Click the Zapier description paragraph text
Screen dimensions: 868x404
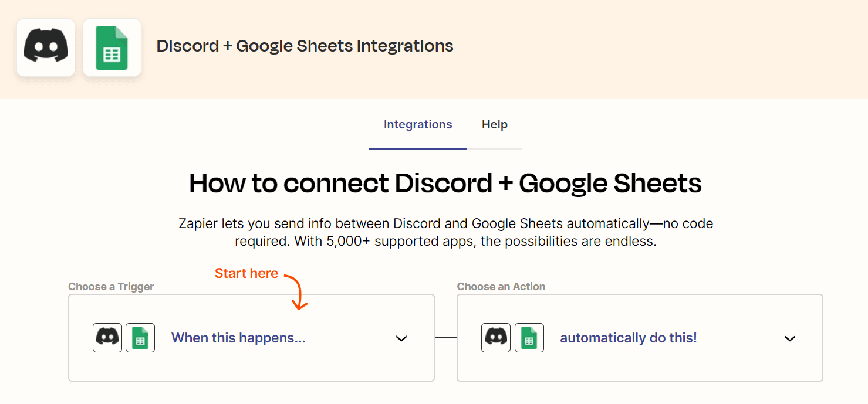click(x=445, y=232)
